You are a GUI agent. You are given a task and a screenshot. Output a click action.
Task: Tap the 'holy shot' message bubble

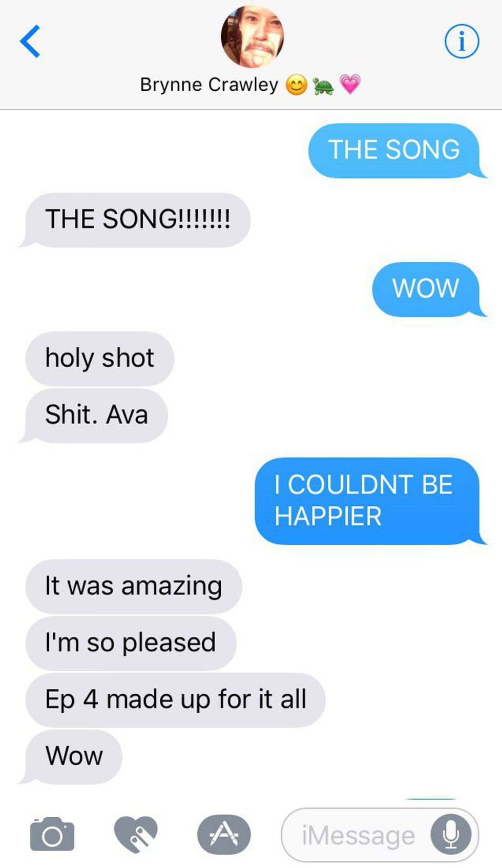pos(100,358)
